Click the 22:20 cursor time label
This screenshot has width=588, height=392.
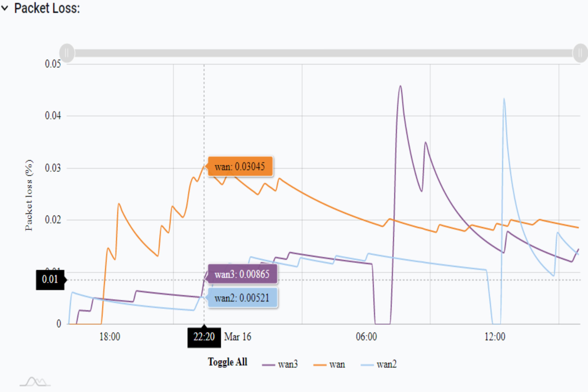pos(204,337)
